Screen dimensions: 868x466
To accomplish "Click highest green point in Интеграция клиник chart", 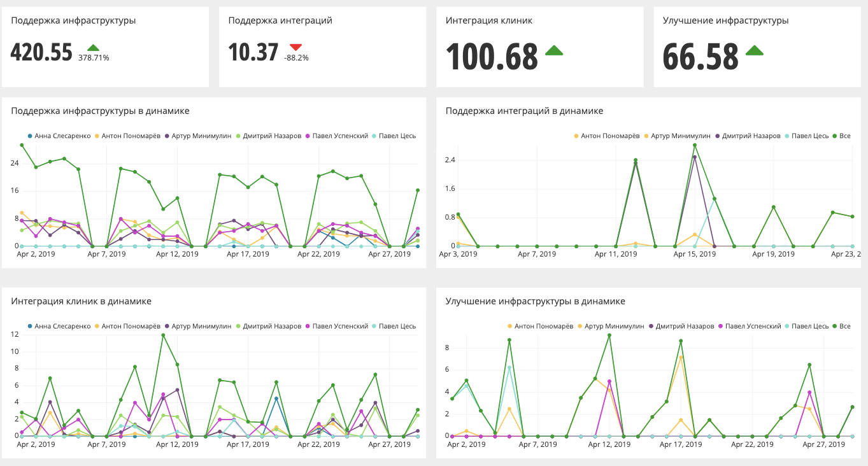I will click(x=163, y=335).
